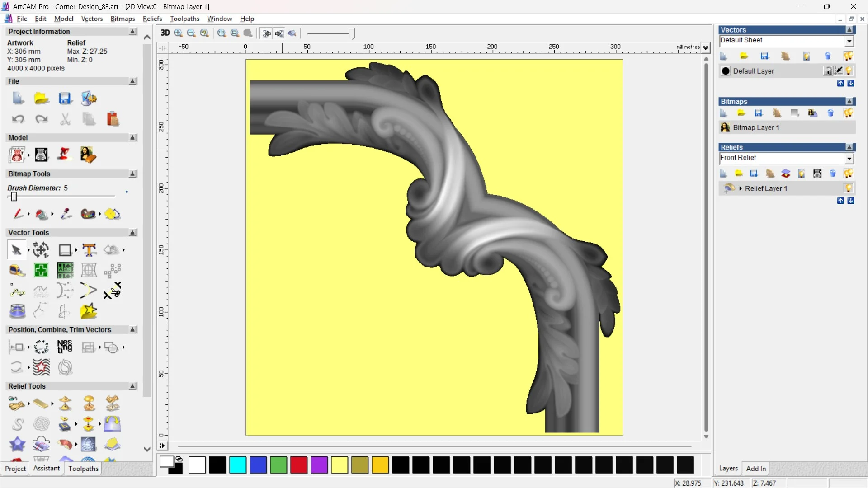This screenshot has width=868, height=488.
Task: Select the vector selection arrow tool
Action: click(16, 250)
